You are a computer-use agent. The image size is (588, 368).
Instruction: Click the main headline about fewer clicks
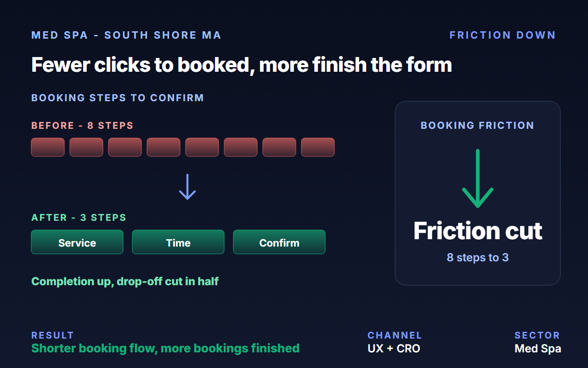click(x=242, y=65)
